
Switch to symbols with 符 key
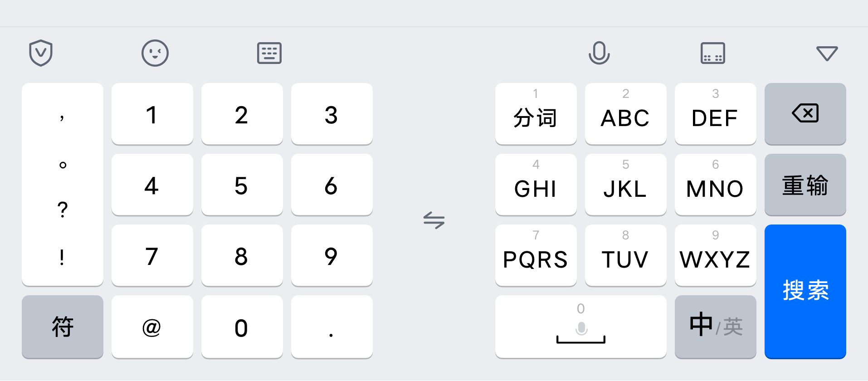pyautogui.click(x=63, y=327)
